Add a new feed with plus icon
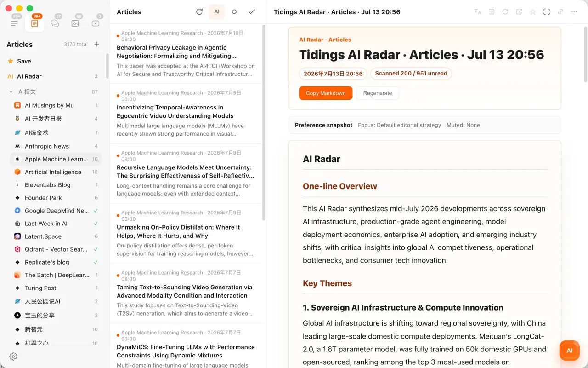This screenshot has width=588, height=368. 97,44
